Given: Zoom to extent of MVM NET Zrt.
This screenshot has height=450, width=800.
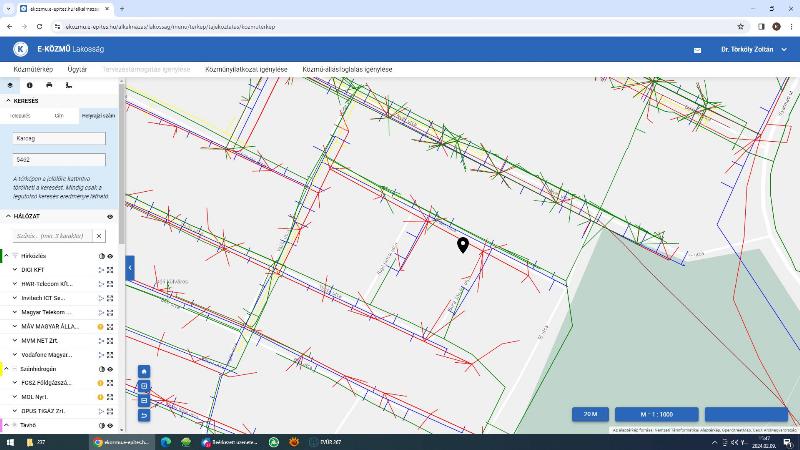Looking at the screenshot, I should [110, 340].
